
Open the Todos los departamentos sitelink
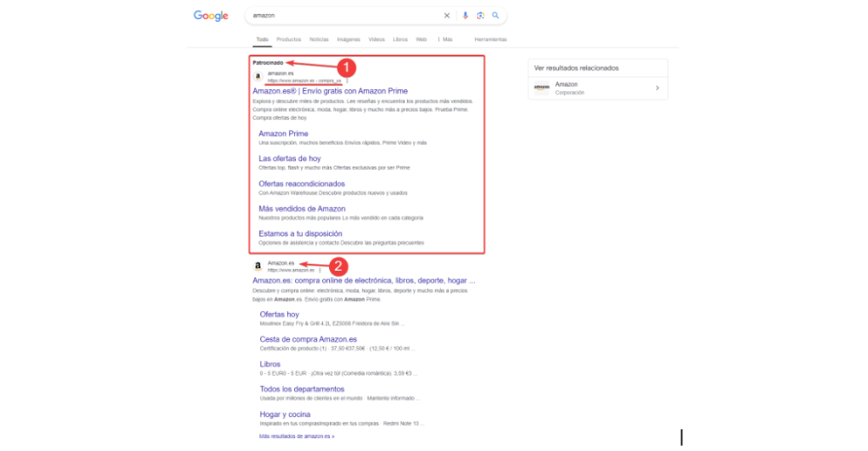pyautogui.click(x=302, y=389)
